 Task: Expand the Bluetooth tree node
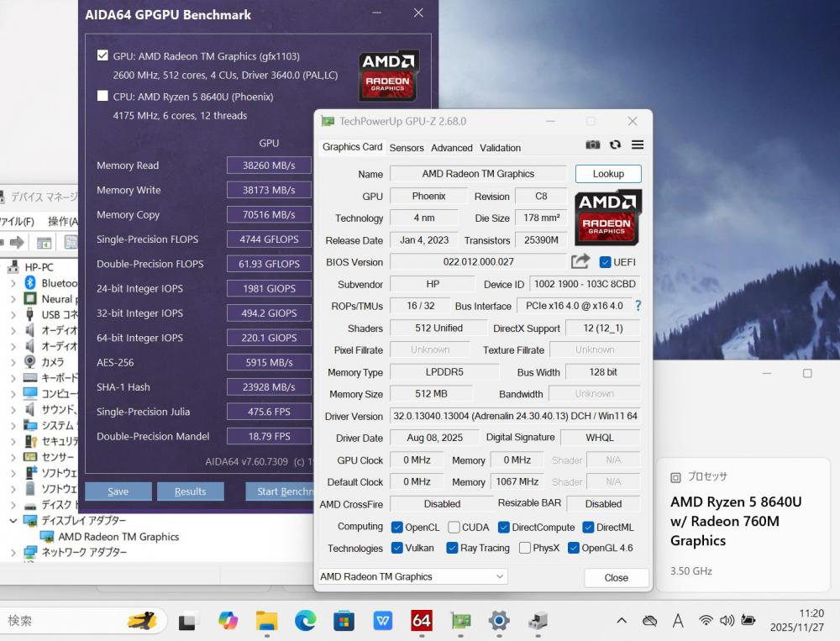(x=13, y=283)
